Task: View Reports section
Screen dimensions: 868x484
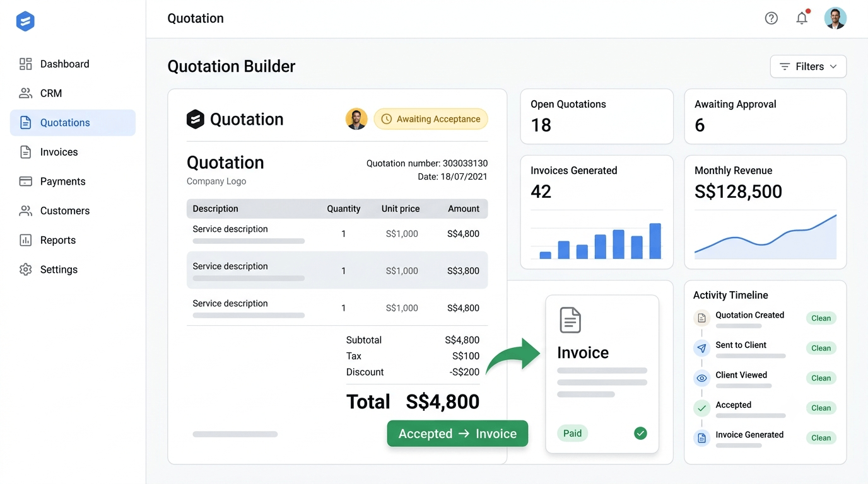Action: [x=73, y=240]
